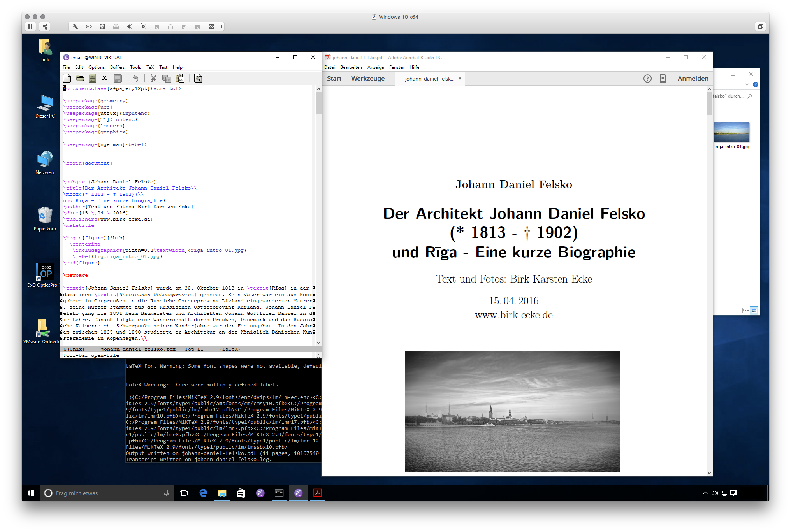Click the VMware hard disk icon
The image size is (791, 532).
(x=102, y=26)
